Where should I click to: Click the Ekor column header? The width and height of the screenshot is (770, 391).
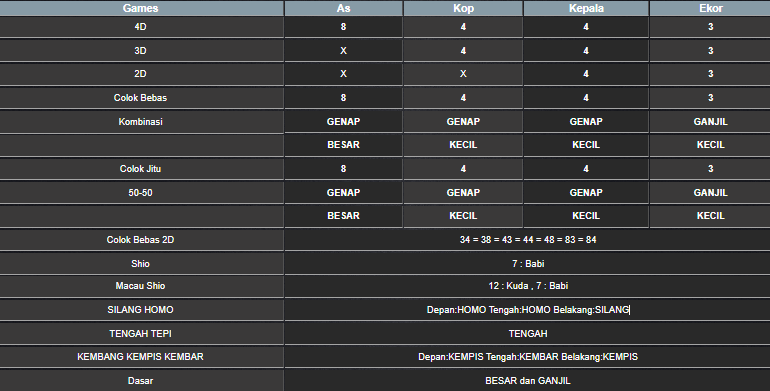pos(710,8)
